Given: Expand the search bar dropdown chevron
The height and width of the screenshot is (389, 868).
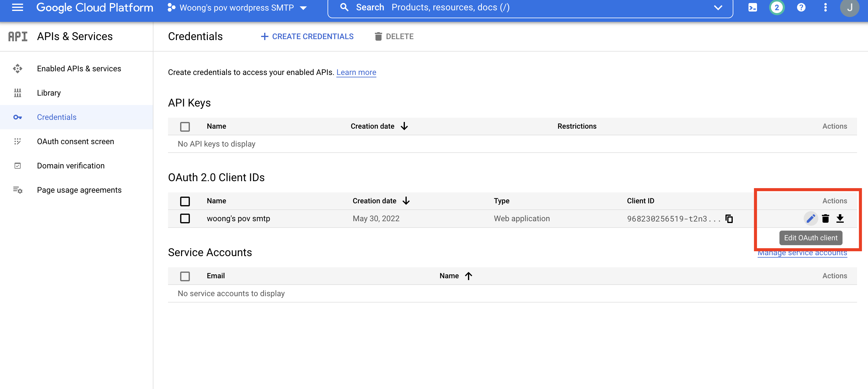Looking at the screenshot, I should (x=718, y=7).
